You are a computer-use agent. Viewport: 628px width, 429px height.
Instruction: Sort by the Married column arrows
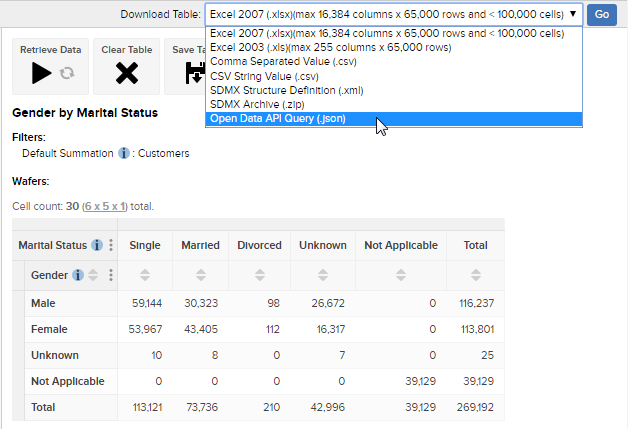coord(201,275)
